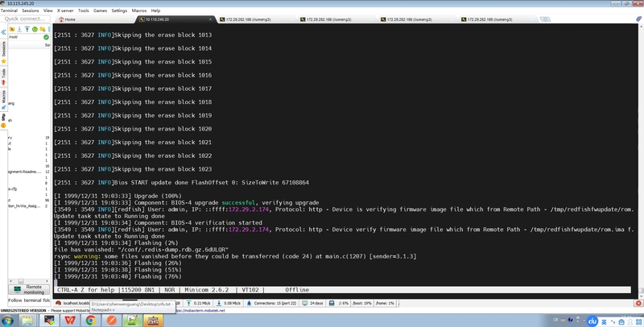Open the Help menu
Image resolution: width=644 pixels, height=327 pixels.
pyautogui.click(x=155, y=10)
